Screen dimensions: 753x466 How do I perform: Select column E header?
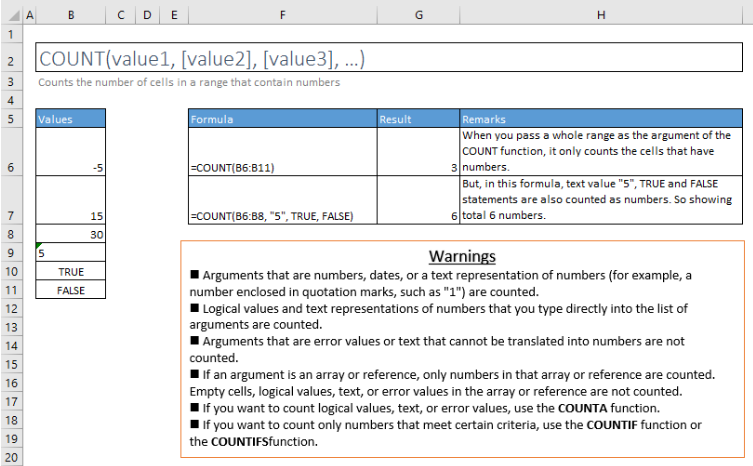click(x=174, y=15)
